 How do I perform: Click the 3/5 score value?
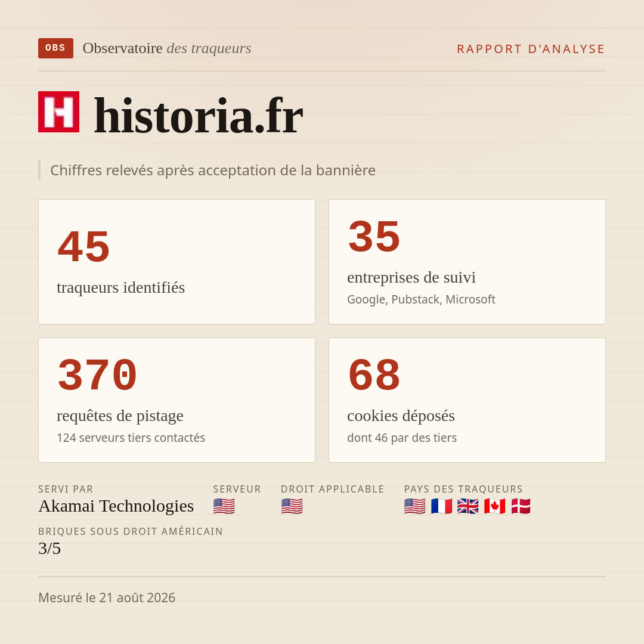49,549
